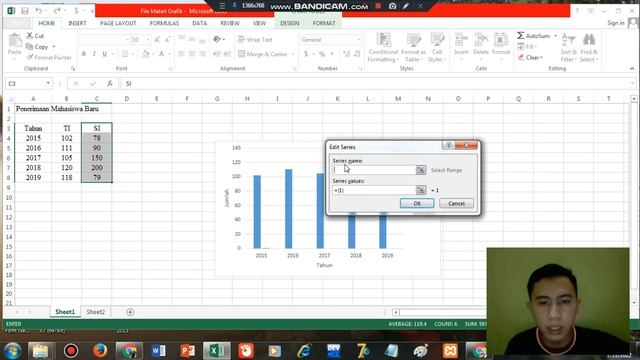The width and height of the screenshot is (640, 360).
Task: Click the Accounting dollar format icon
Action: (306, 54)
